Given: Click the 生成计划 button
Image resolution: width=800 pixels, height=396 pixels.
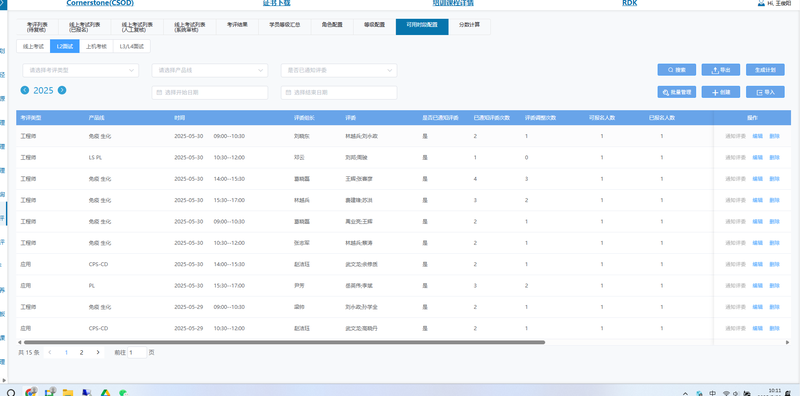Looking at the screenshot, I should coord(765,70).
